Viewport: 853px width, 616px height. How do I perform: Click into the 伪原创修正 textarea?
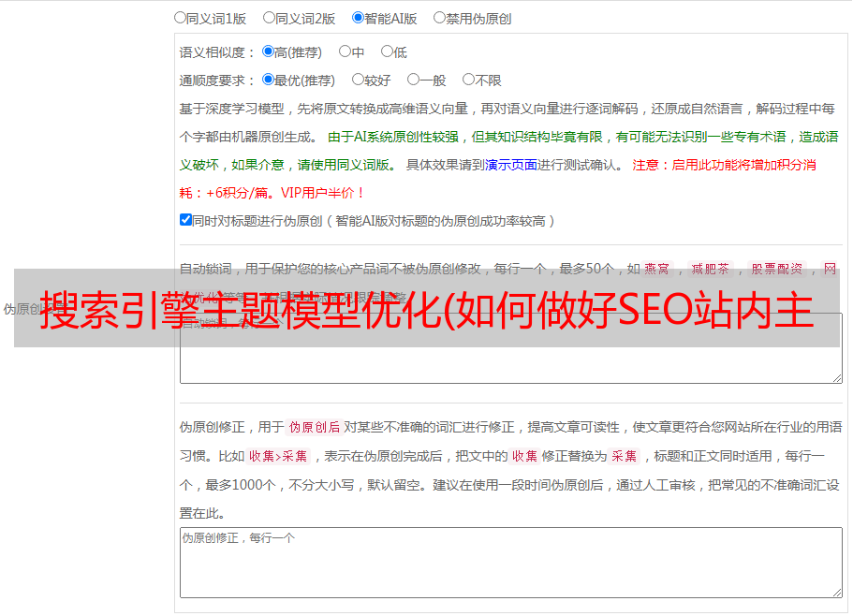(x=511, y=563)
